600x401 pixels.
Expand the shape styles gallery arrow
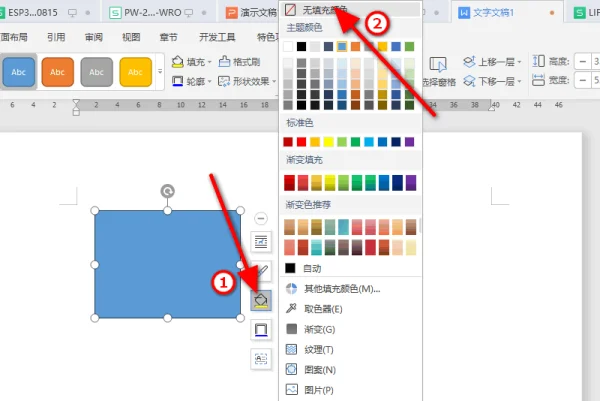(x=160, y=72)
